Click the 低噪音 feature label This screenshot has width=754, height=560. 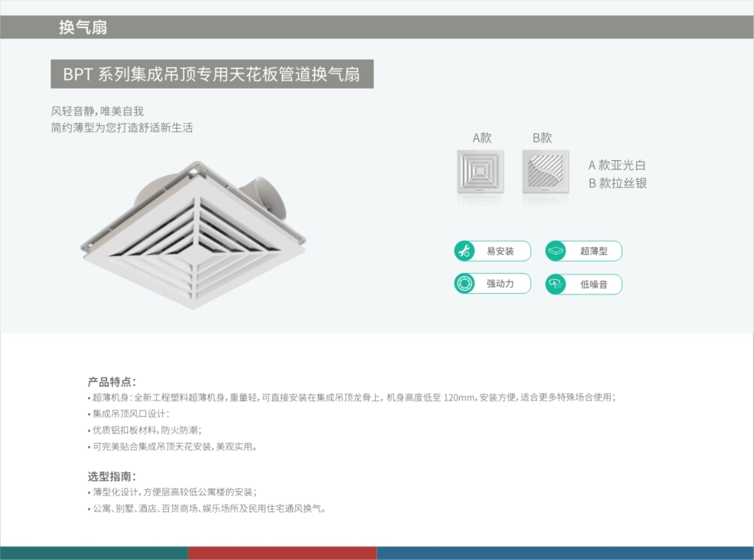click(x=594, y=284)
